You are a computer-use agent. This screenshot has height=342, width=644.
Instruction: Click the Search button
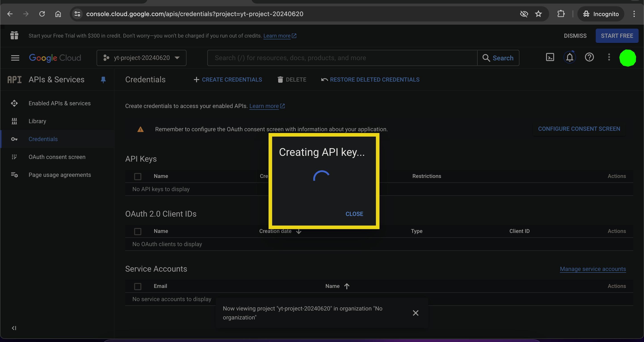click(x=498, y=58)
